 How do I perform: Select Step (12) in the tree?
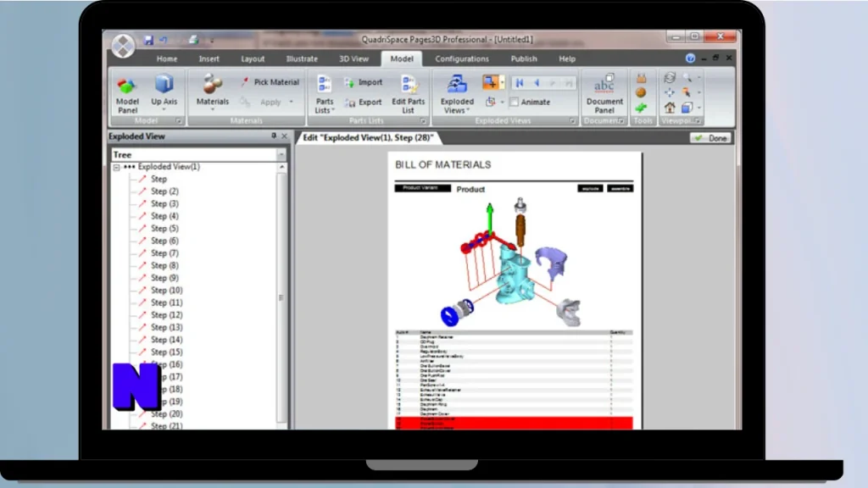(167, 315)
